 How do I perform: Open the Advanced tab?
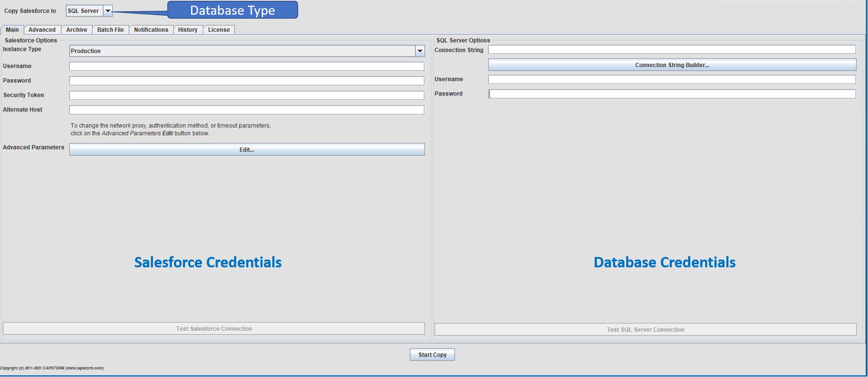click(x=42, y=30)
